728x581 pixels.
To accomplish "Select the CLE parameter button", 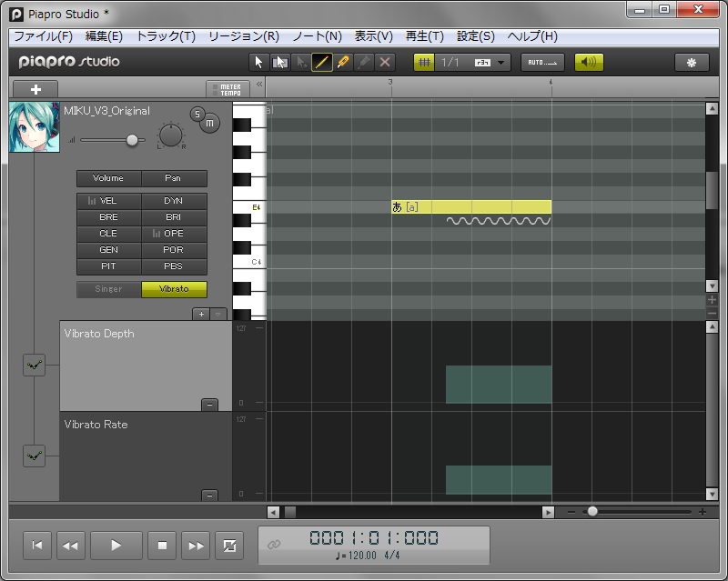I will pyautogui.click(x=108, y=234).
